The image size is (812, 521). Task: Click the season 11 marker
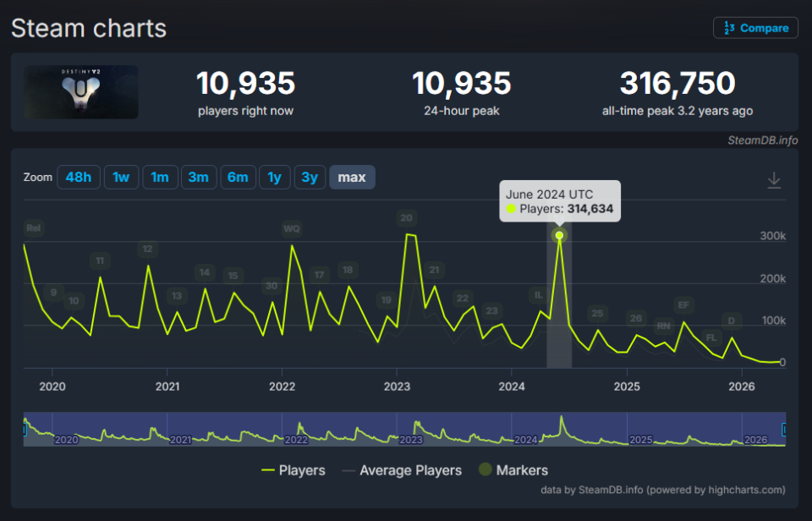[100, 260]
